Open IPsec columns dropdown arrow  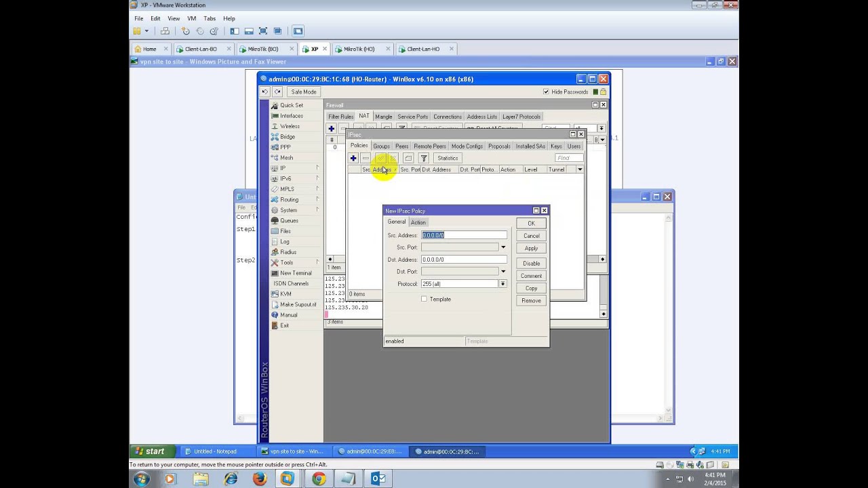[579, 169]
